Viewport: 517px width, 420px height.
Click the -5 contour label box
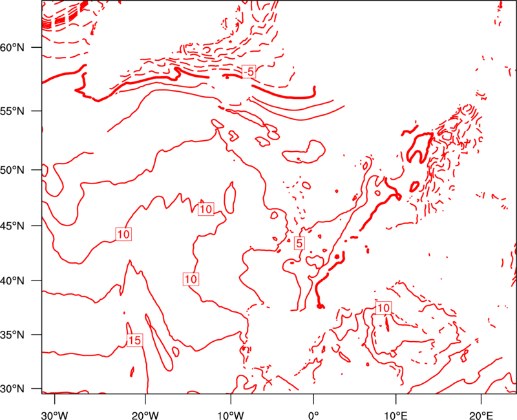pyautogui.click(x=249, y=72)
